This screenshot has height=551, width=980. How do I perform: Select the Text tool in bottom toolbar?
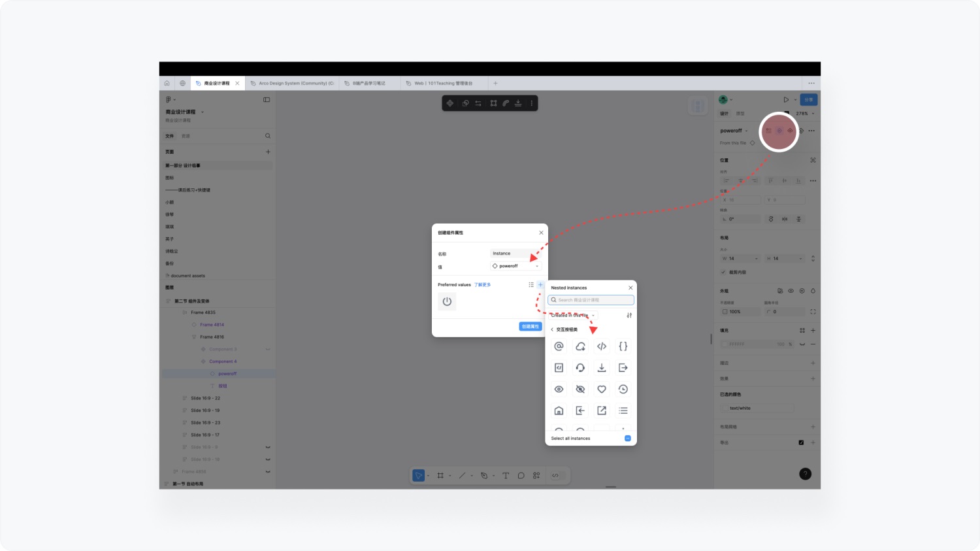point(506,476)
